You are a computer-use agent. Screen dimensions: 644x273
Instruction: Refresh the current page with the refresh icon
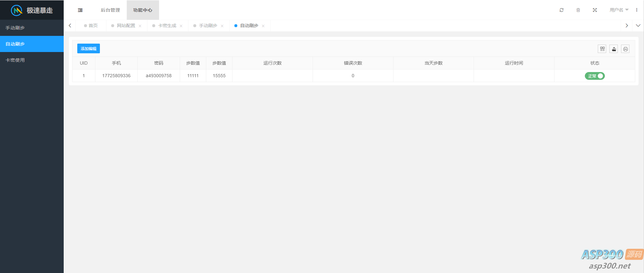point(562,10)
